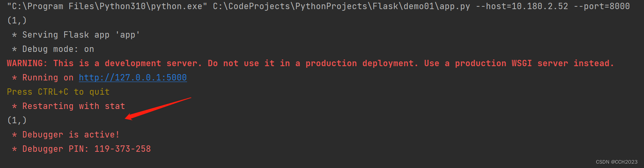Click the red arrow annotation

[158, 108]
